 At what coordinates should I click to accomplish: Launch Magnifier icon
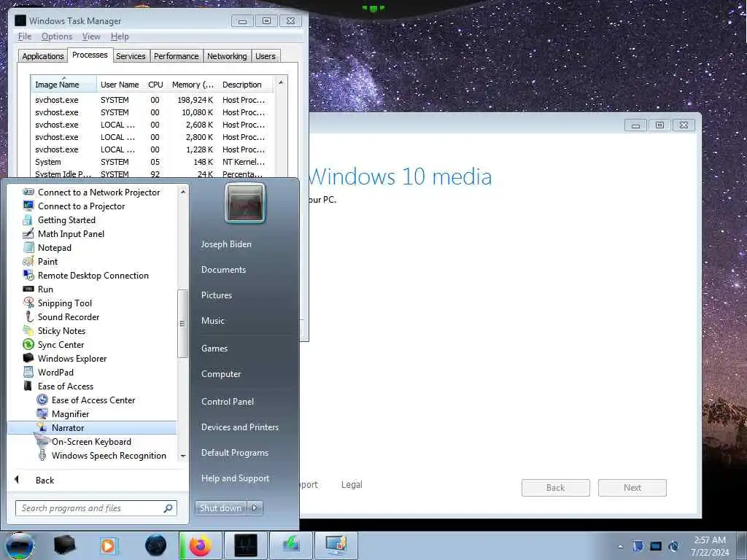click(42, 413)
